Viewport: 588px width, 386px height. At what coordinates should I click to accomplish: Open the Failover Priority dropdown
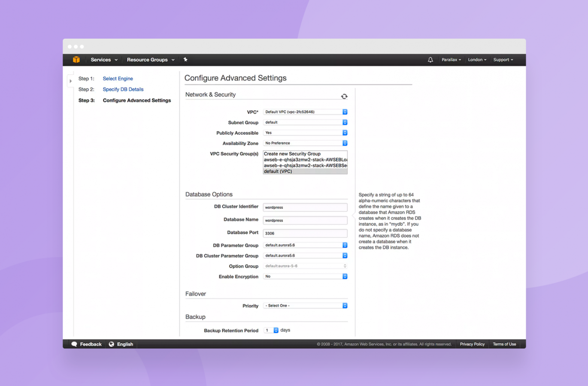tap(305, 306)
